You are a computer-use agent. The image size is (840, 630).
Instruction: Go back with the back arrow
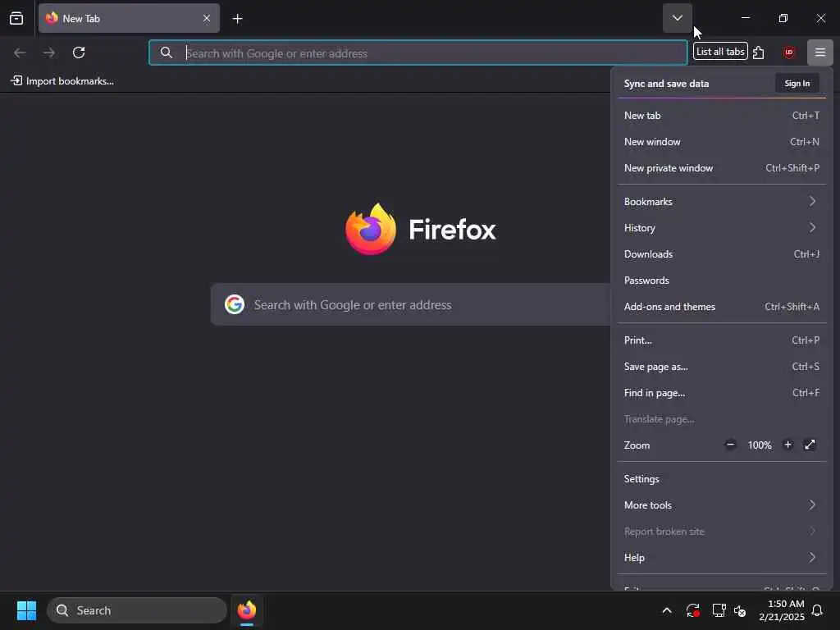[x=20, y=52]
